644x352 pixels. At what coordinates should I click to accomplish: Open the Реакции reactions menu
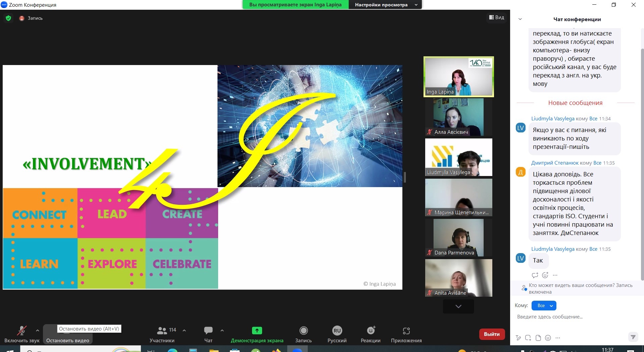370,334
